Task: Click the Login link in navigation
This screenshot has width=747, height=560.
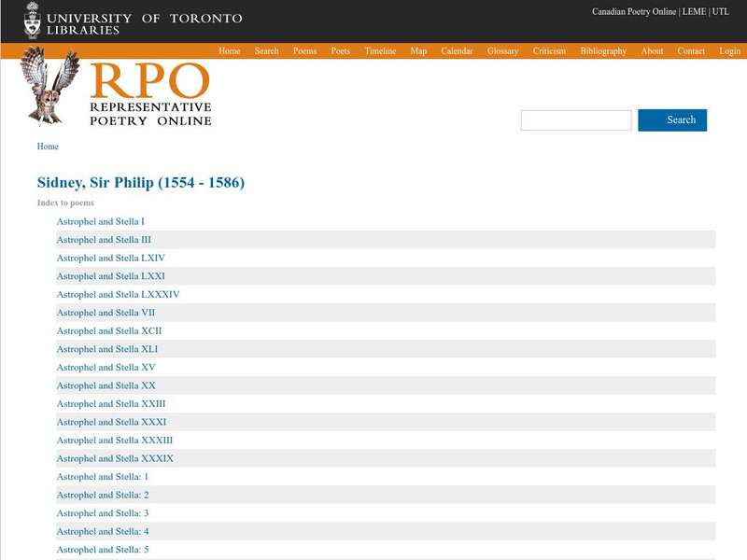Action: [x=729, y=51]
